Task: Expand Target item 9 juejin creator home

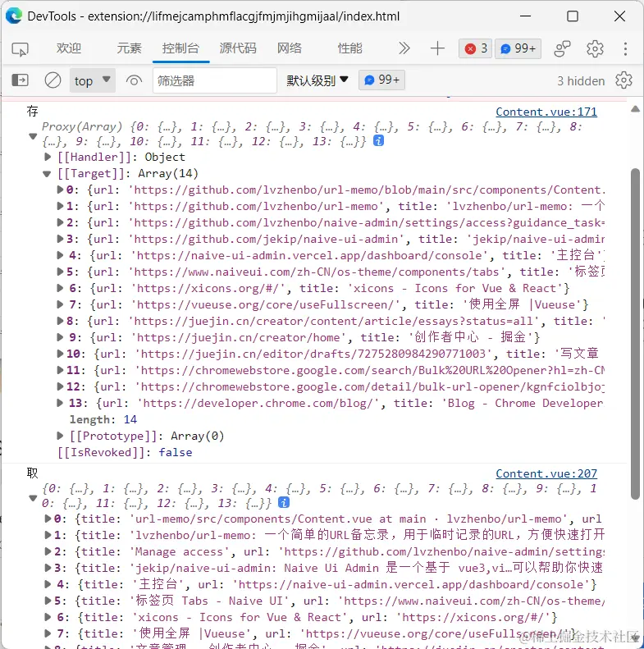Action: pos(61,337)
